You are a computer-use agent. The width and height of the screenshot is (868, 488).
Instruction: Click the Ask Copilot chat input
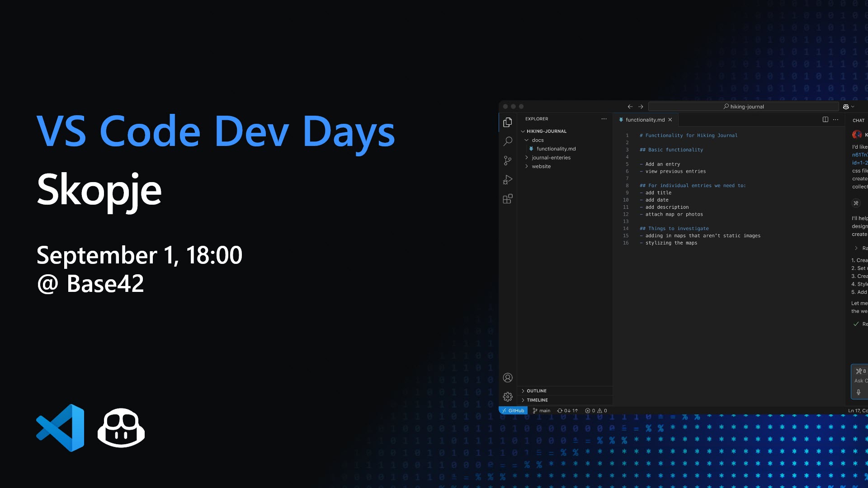[861, 380]
